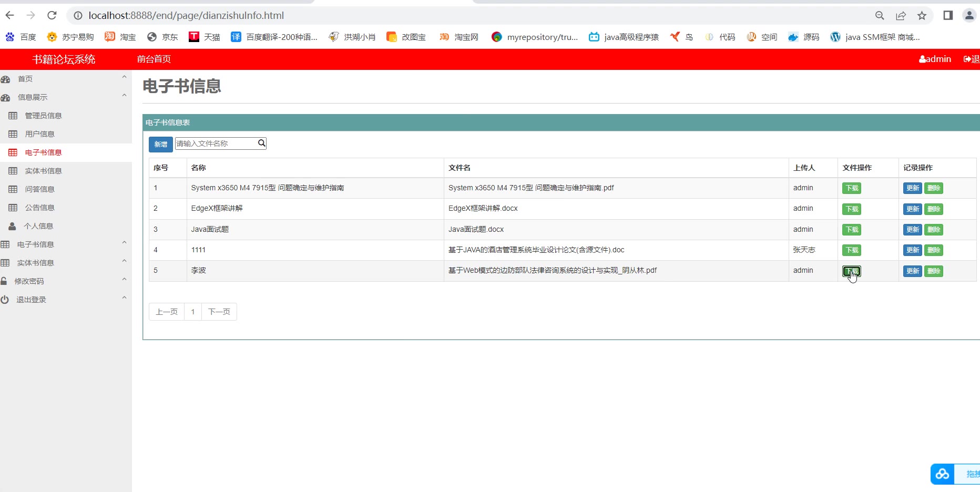The width and height of the screenshot is (980, 492).
Task: Open the 百度翻译 bookmark
Action: coord(274,37)
